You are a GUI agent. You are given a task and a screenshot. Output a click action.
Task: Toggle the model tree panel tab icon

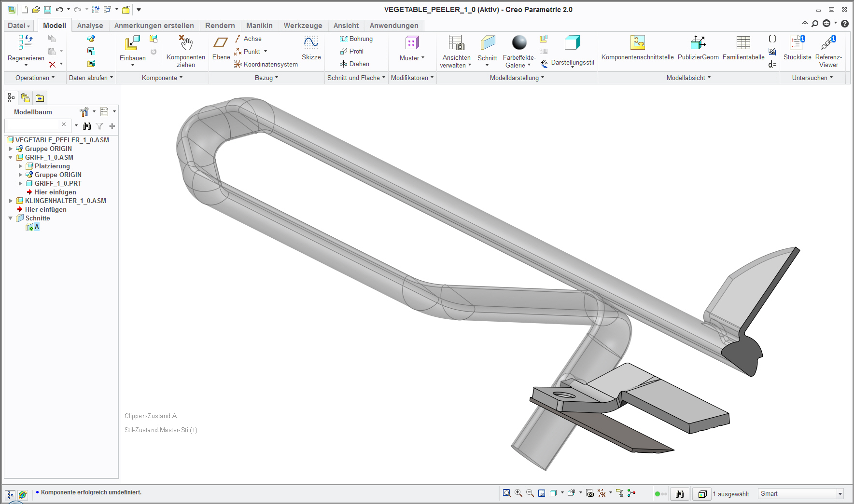tap(11, 98)
